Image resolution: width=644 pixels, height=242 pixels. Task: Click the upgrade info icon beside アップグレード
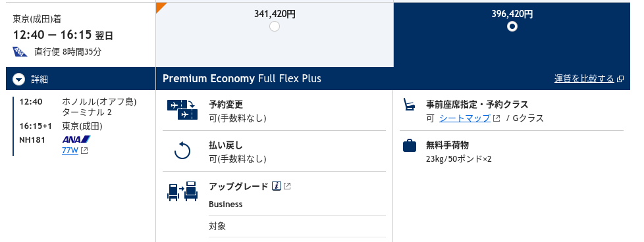click(277, 186)
